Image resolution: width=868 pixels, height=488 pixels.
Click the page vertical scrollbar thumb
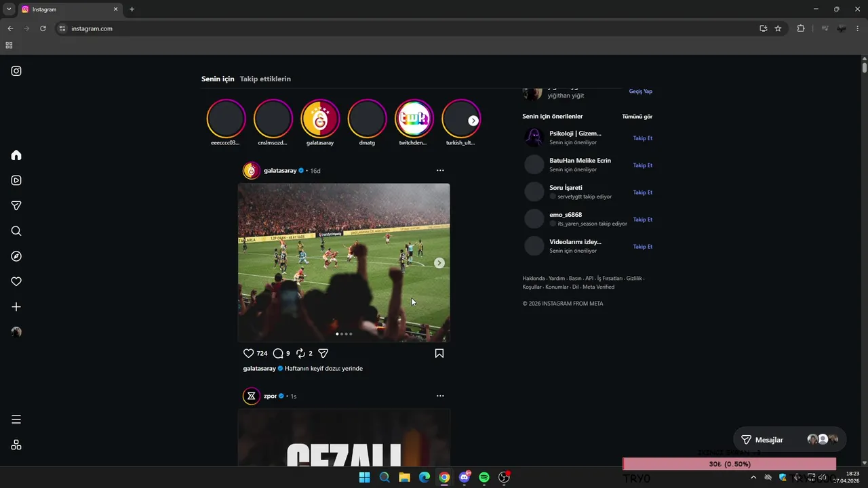tap(865, 67)
